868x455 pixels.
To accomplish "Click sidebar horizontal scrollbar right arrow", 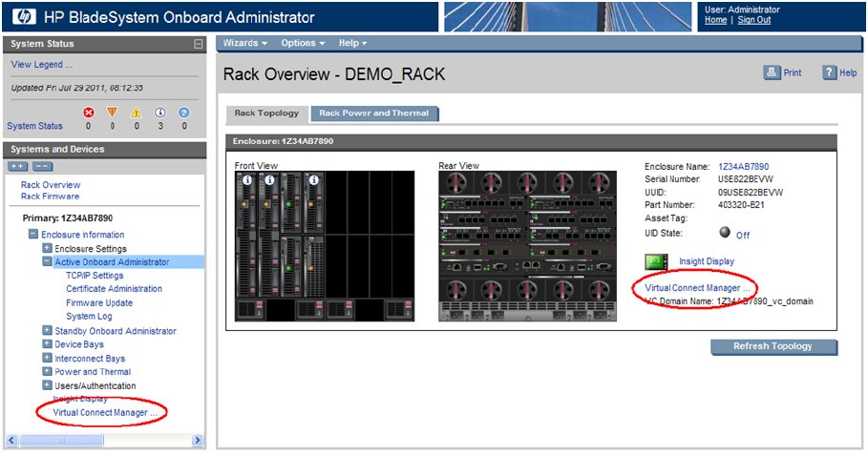I will [x=197, y=441].
